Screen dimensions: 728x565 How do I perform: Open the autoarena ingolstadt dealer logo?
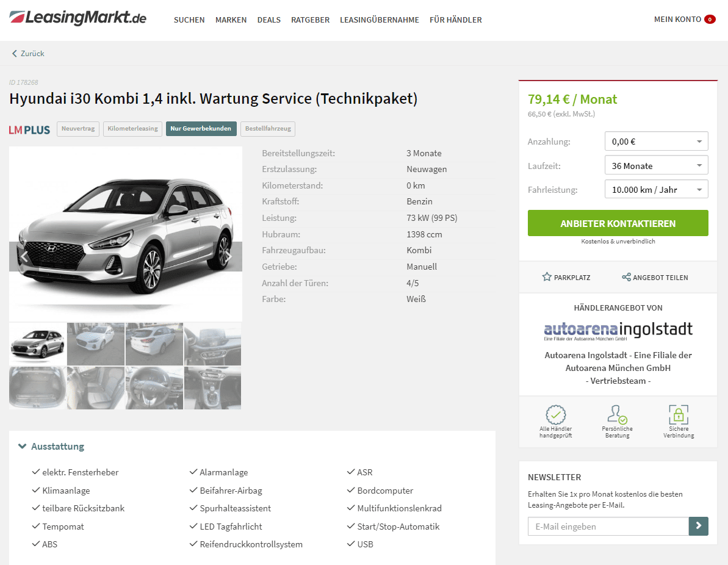click(x=618, y=330)
